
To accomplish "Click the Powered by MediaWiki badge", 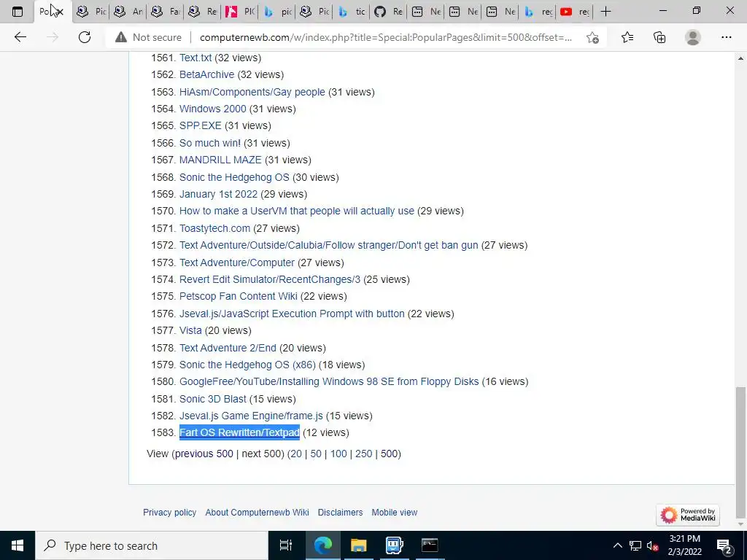I will pos(688,515).
